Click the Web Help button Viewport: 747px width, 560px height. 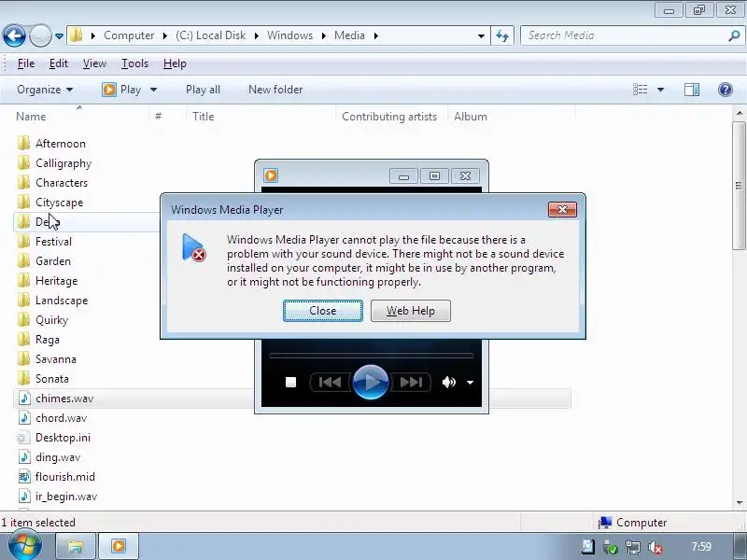point(411,311)
